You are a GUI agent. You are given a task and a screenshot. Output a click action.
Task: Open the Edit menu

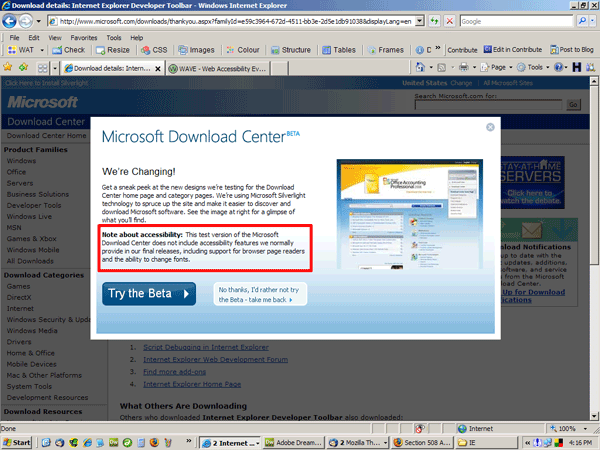34,38
